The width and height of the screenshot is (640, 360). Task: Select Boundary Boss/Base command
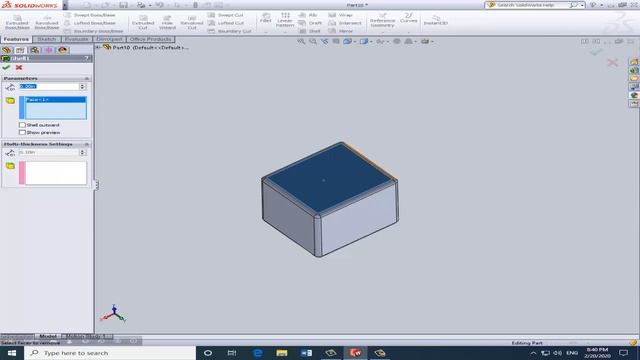(x=93, y=31)
